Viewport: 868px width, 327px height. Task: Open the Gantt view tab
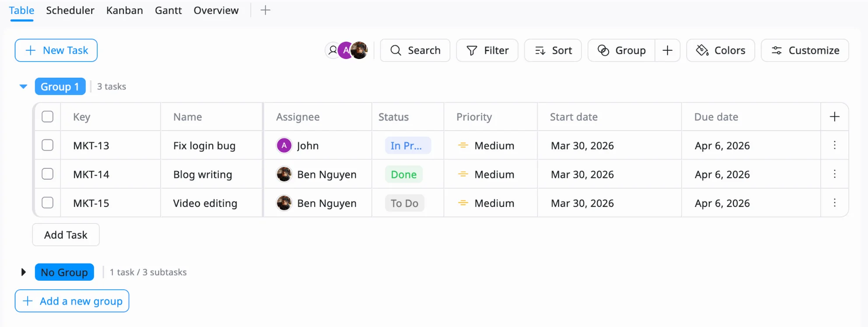(168, 10)
